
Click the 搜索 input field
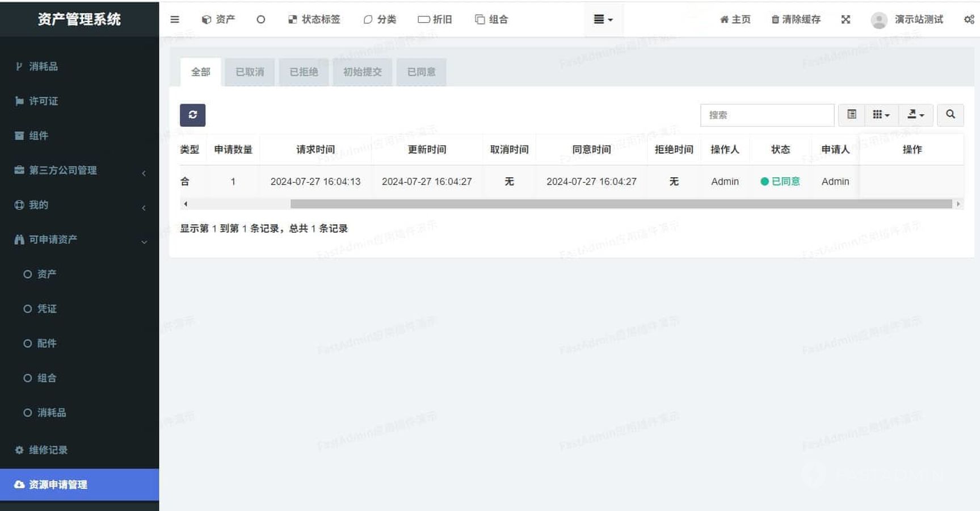tap(767, 115)
